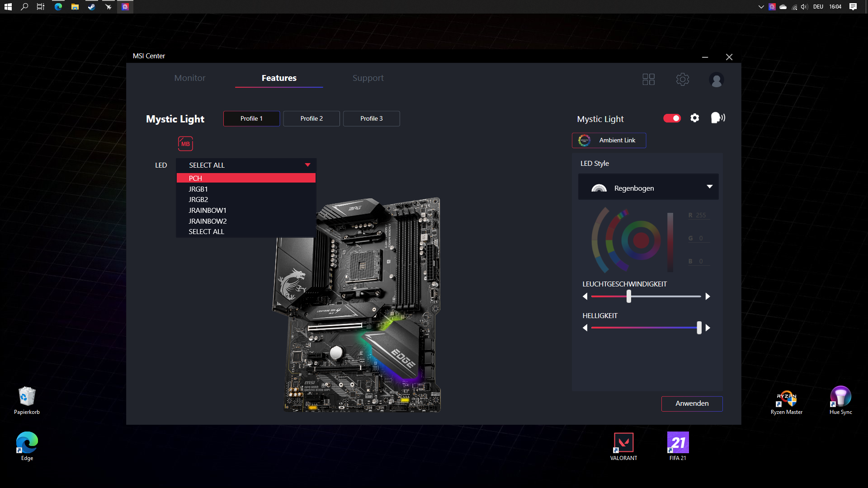This screenshot has height=488, width=868.
Task: Switch to the Support tab
Action: tap(368, 78)
